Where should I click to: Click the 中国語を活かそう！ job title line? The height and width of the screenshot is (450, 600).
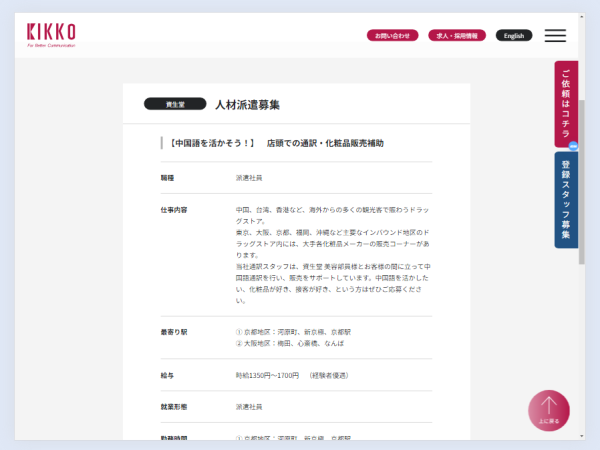276,143
